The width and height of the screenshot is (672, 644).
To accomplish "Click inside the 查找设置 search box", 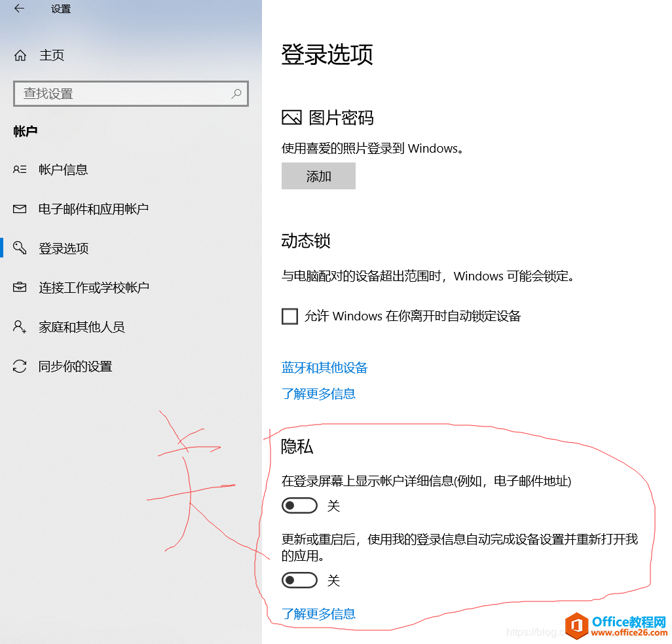I will pos(118,94).
